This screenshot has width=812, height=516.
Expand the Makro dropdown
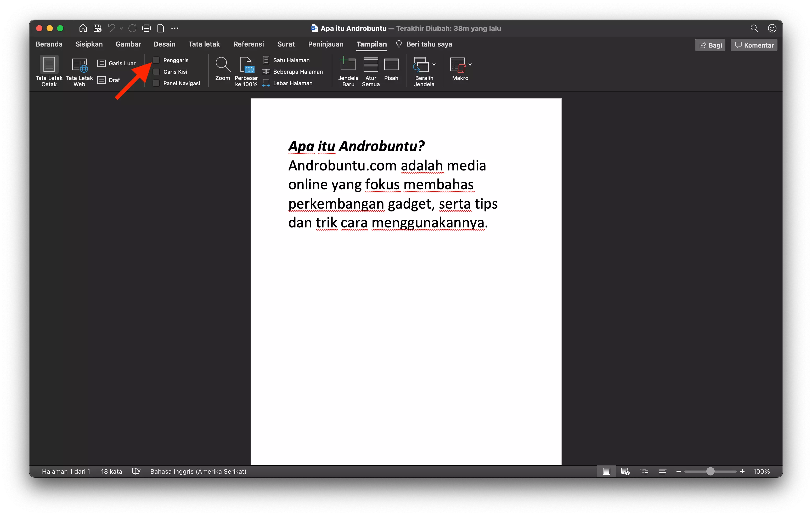click(x=470, y=65)
